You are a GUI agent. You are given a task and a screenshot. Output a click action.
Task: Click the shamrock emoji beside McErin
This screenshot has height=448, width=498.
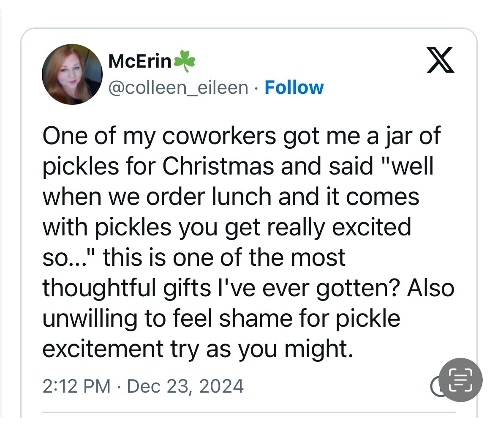pyautogui.click(x=185, y=61)
